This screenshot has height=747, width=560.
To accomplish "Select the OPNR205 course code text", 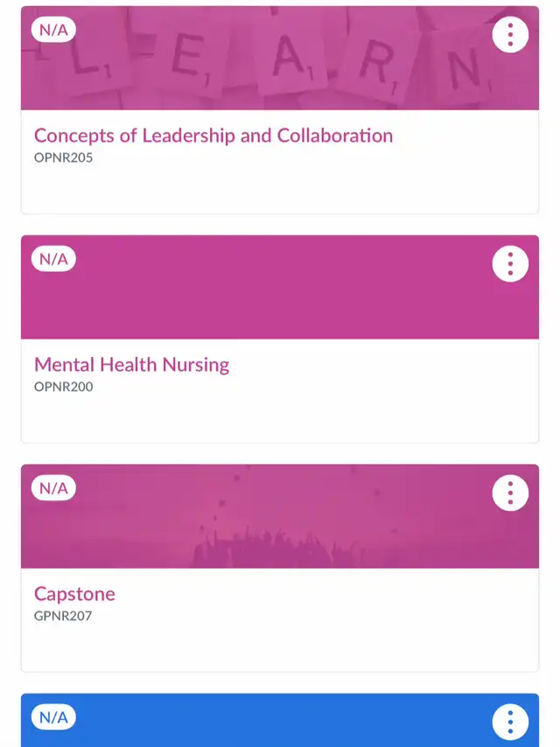I will [63, 157].
